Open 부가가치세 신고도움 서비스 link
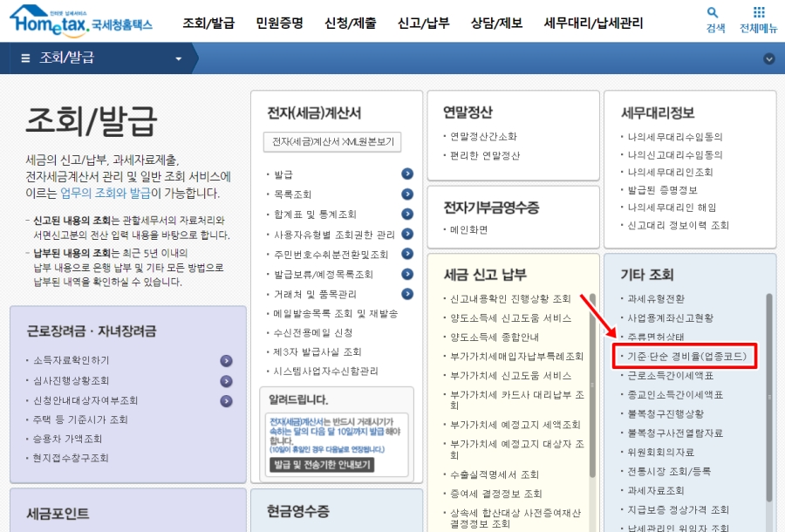The width and height of the screenshot is (785, 532). point(510,375)
